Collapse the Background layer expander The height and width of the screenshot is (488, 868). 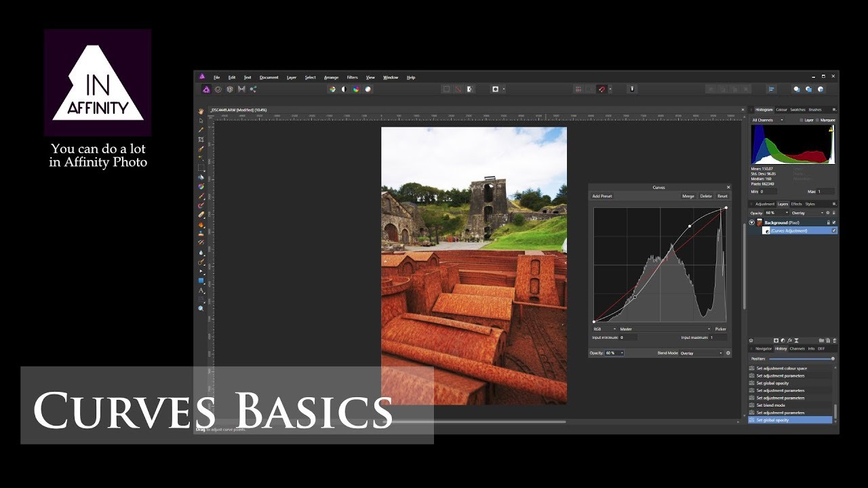[x=751, y=222]
